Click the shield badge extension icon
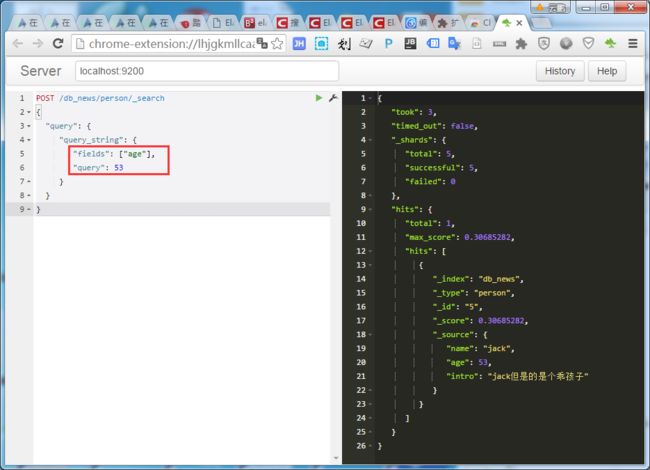Screen dimensions: 650x470 (543, 44)
